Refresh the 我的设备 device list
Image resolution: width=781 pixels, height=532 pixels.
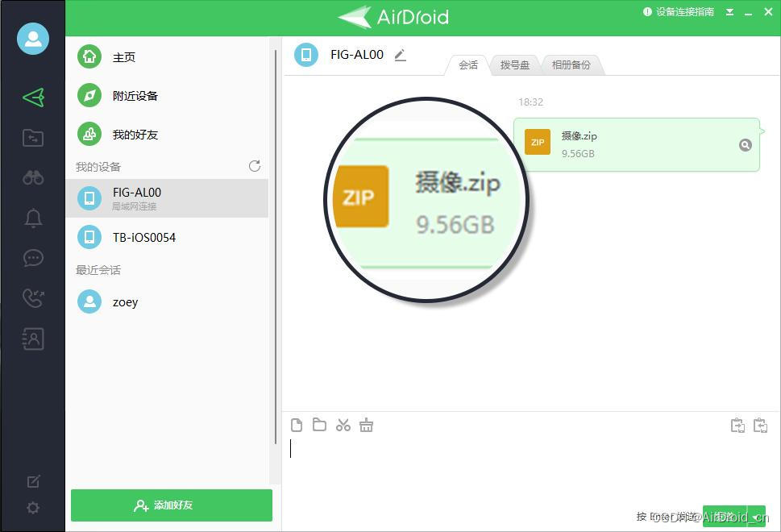[x=255, y=166]
